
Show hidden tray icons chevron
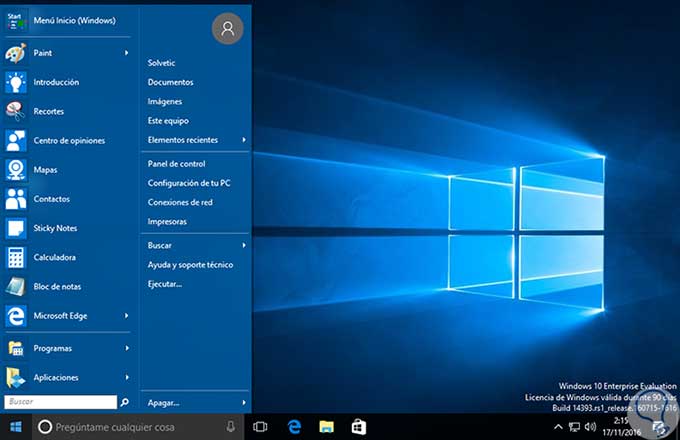point(559,427)
